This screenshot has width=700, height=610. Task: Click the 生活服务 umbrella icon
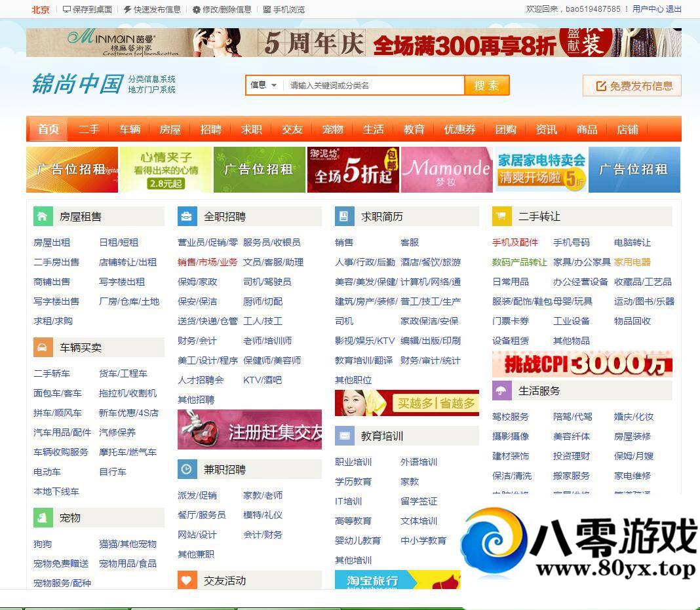point(501,391)
